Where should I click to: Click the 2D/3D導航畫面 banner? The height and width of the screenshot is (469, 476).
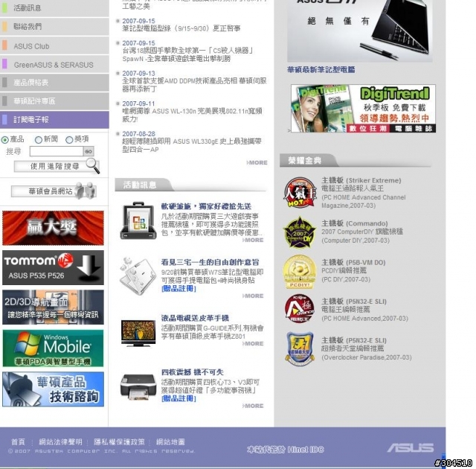53,307
